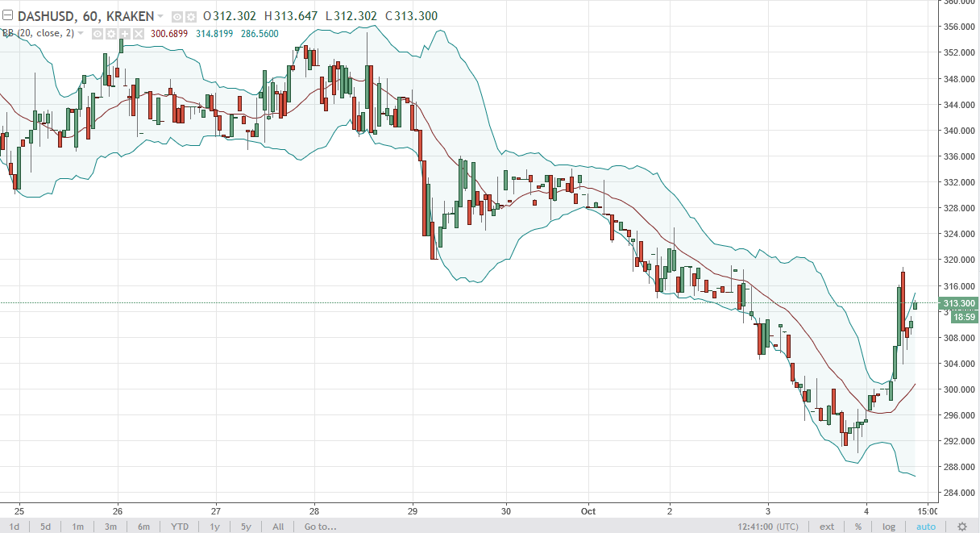Viewport: 980px width, 533px height.
Task: Remove the Bollinger Bands indicator
Action: pos(138,33)
